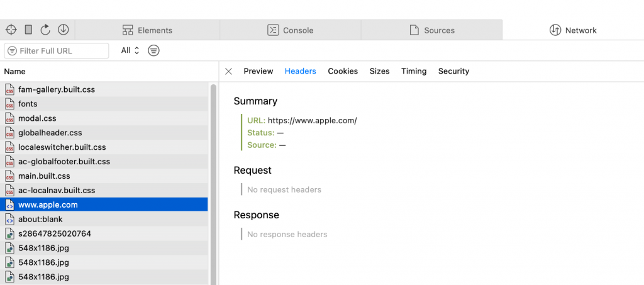Show the Preview pane
Screen dimensions: 644x285
pos(258,71)
